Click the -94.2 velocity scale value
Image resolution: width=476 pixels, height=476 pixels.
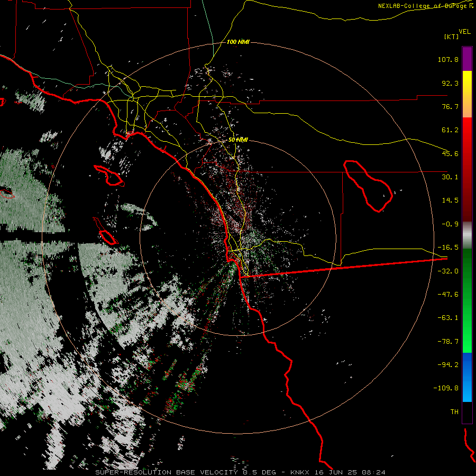448,364
